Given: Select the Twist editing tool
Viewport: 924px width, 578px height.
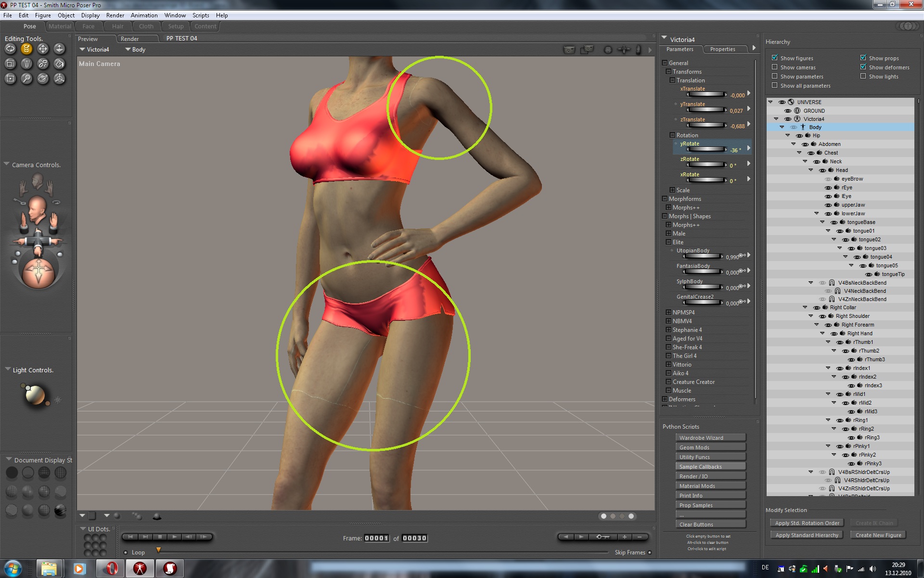Looking at the screenshot, I should (x=26, y=49).
